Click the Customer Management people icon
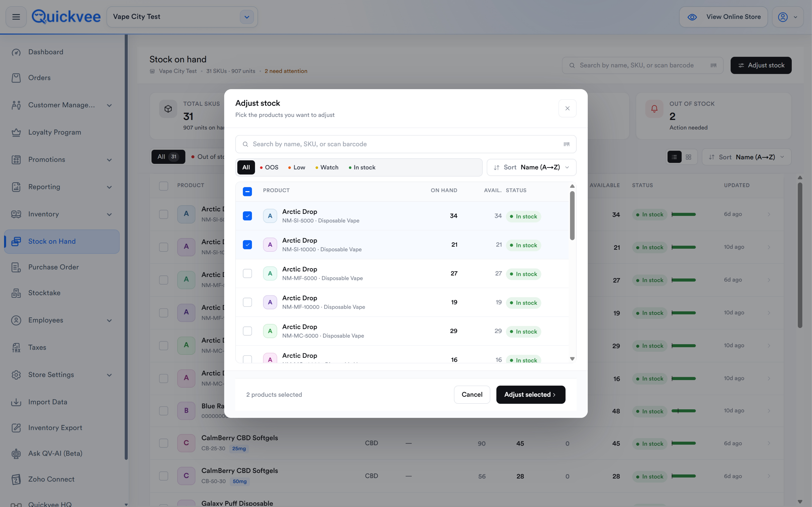 pos(16,105)
